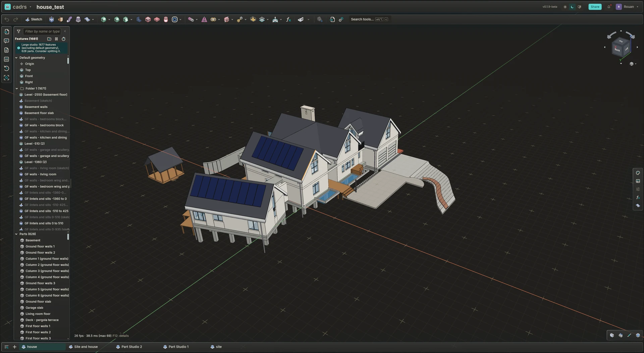This screenshot has width=644, height=353.
Task: Click the new folder icon in Features header
Action: pyautogui.click(x=49, y=39)
